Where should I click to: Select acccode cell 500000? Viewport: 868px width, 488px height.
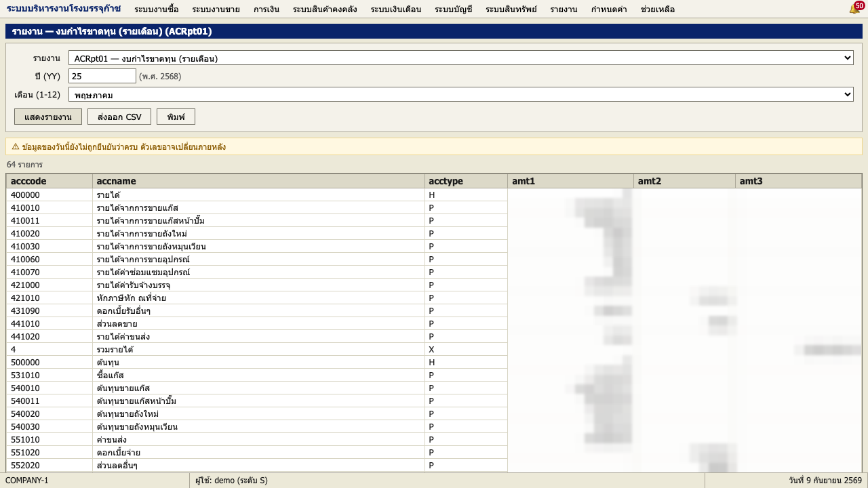point(50,362)
